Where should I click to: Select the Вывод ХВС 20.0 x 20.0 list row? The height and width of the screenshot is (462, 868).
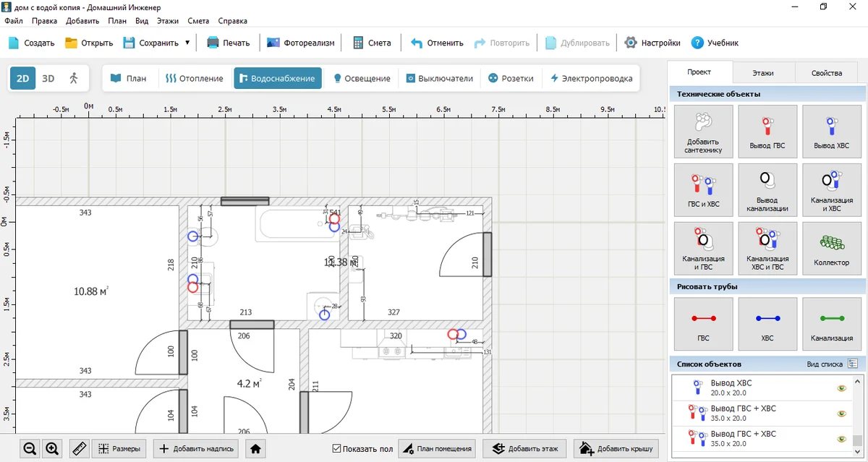[762, 388]
